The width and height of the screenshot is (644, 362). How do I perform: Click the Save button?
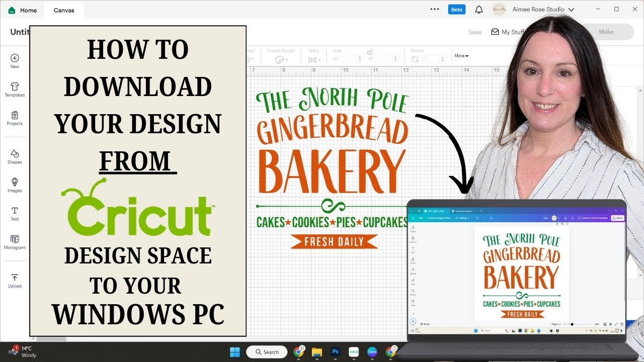[x=475, y=32]
